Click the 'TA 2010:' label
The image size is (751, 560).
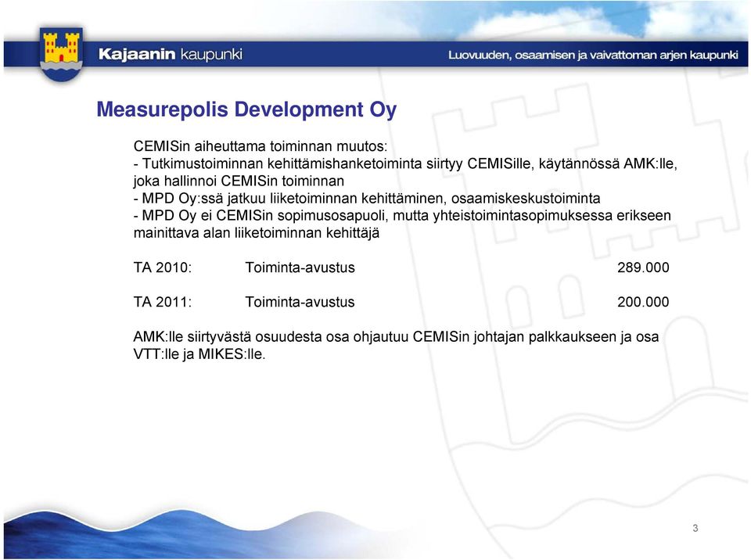click(163, 267)
